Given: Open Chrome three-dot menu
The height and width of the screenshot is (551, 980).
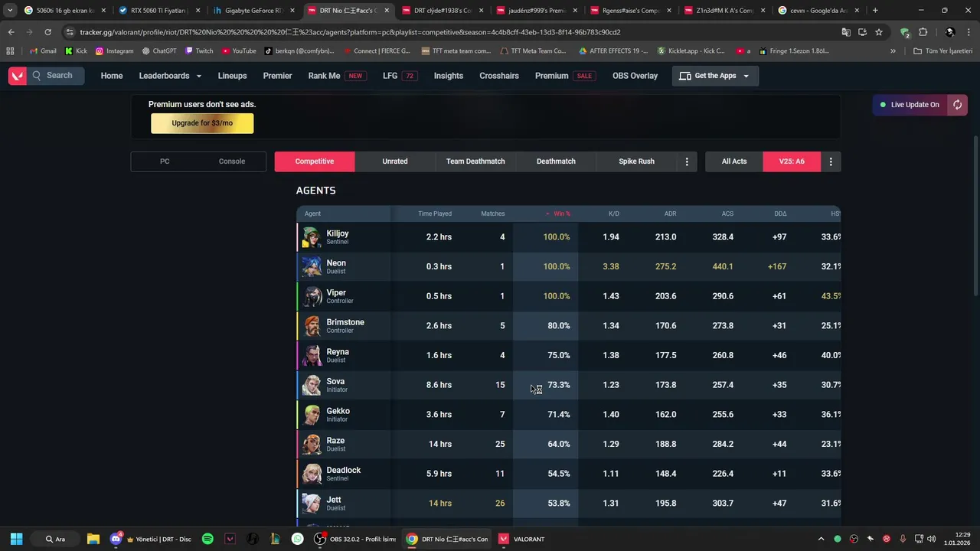Looking at the screenshot, I should tap(969, 32).
